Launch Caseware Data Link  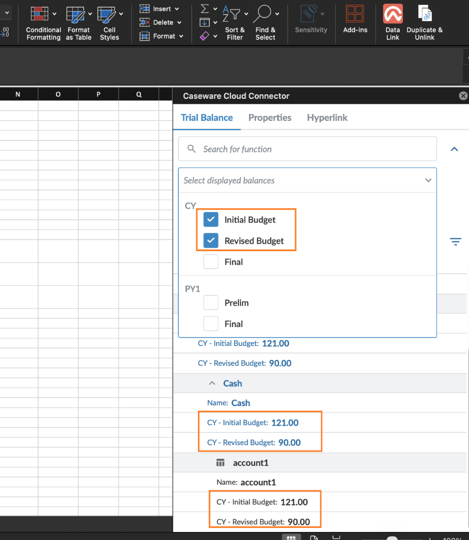393,23
